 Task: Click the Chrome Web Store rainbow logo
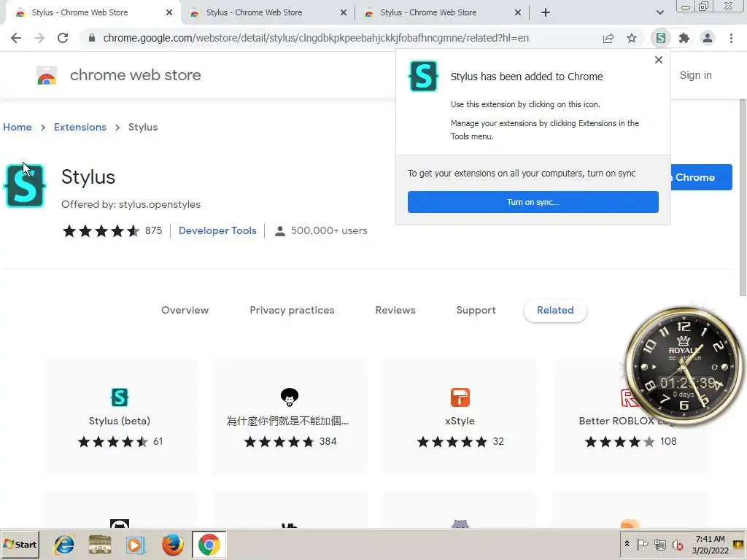(47, 75)
